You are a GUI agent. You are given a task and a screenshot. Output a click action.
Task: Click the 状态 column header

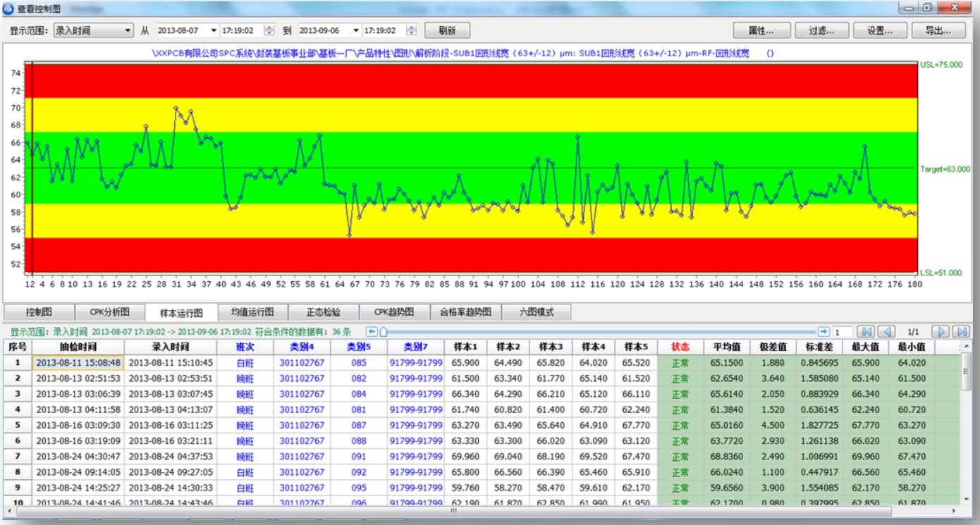(x=680, y=347)
